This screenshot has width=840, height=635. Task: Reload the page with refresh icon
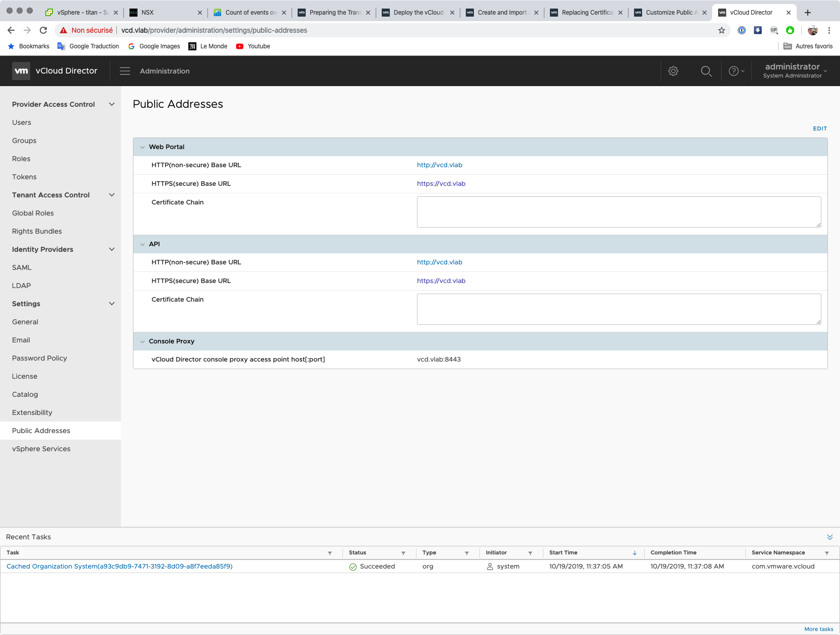43,30
